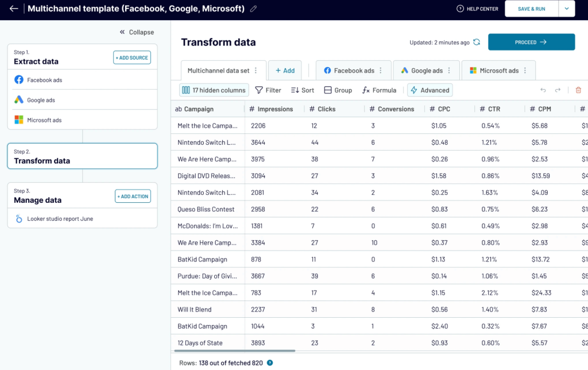Click the Clicks column header
Image resolution: width=588 pixels, height=370 pixels.
coord(335,109)
